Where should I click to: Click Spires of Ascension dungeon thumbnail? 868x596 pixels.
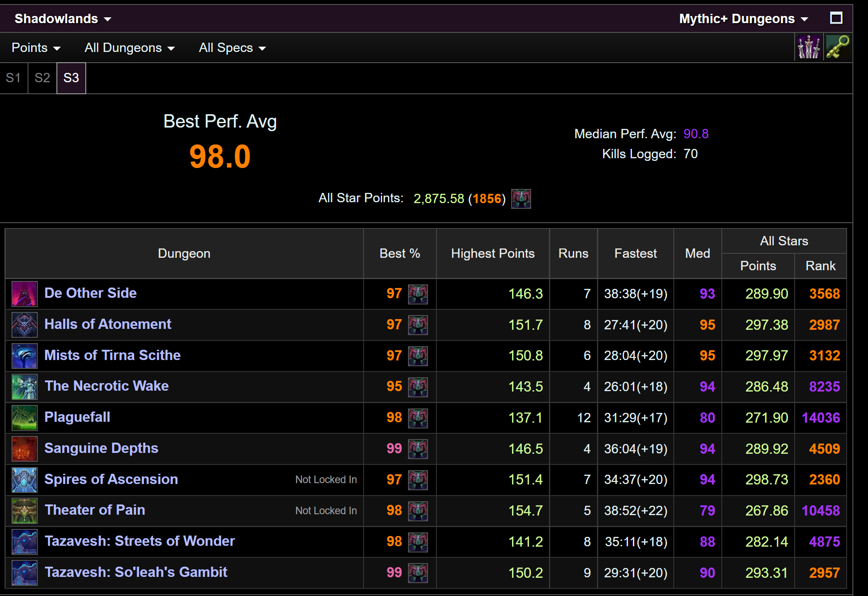pos(24,480)
